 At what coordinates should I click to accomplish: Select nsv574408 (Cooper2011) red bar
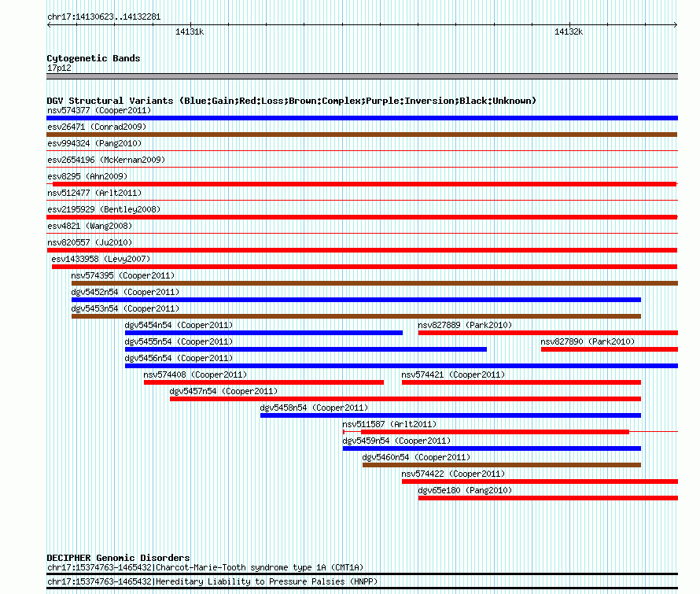(x=263, y=382)
